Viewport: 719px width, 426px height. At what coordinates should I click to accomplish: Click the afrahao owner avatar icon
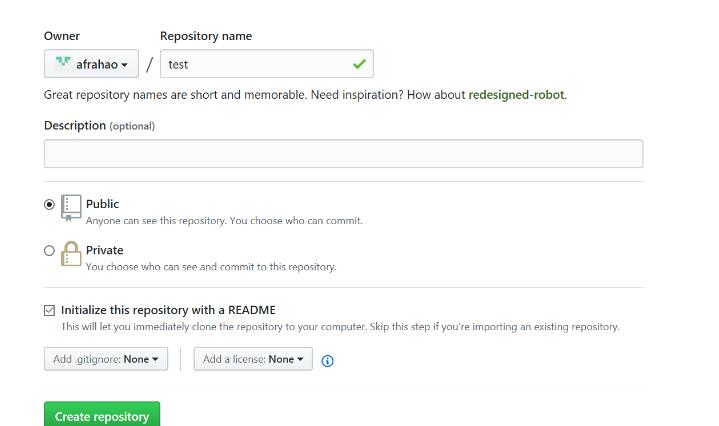pos(63,63)
